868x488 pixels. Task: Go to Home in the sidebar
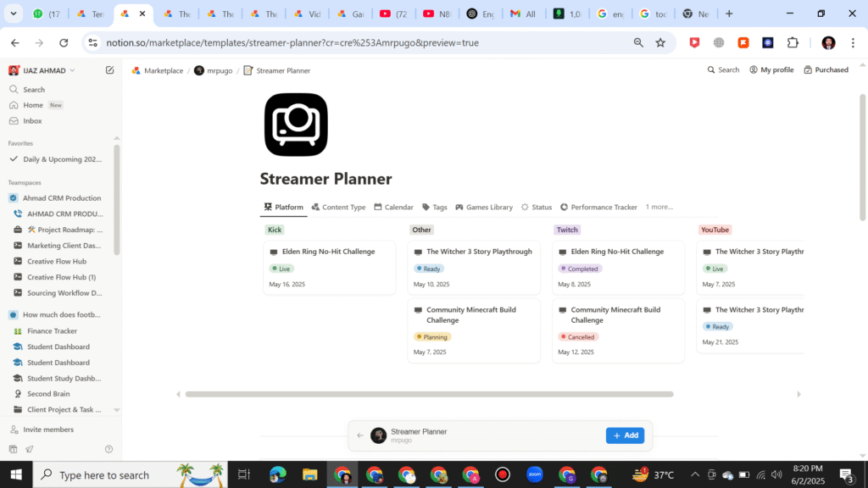click(33, 105)
